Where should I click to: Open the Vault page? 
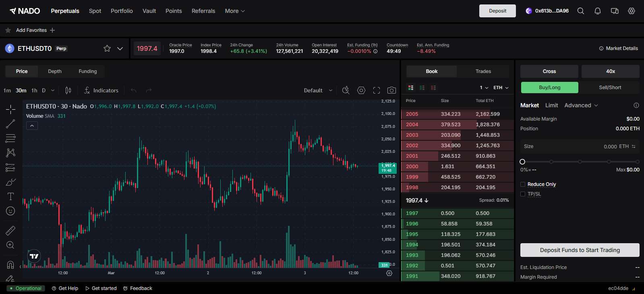(149, 11)
